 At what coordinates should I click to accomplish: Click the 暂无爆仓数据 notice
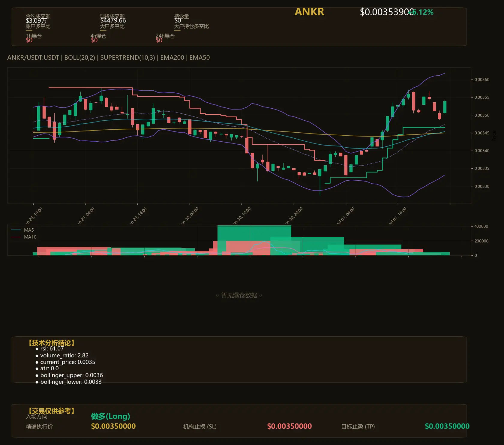(239, 295)
